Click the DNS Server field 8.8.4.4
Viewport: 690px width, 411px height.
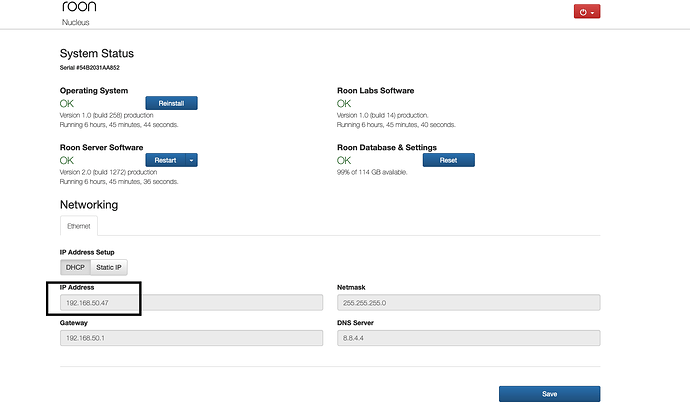click(x=469, y=338)
